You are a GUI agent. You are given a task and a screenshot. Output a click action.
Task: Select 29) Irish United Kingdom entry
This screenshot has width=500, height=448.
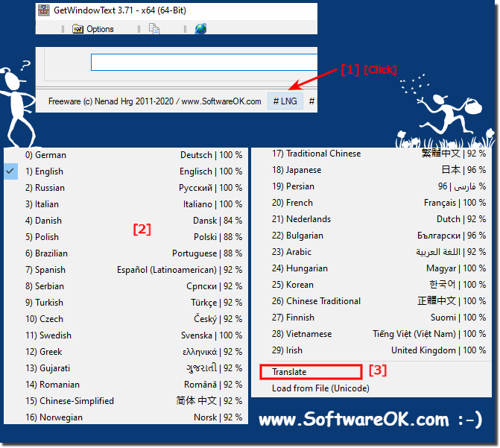coord(372,350)
